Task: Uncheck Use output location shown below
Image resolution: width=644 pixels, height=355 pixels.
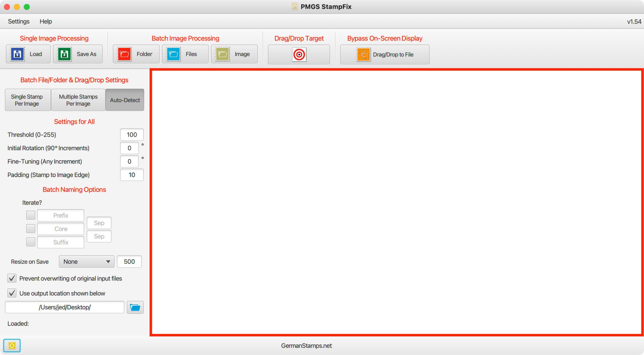Action: point(12,293)
